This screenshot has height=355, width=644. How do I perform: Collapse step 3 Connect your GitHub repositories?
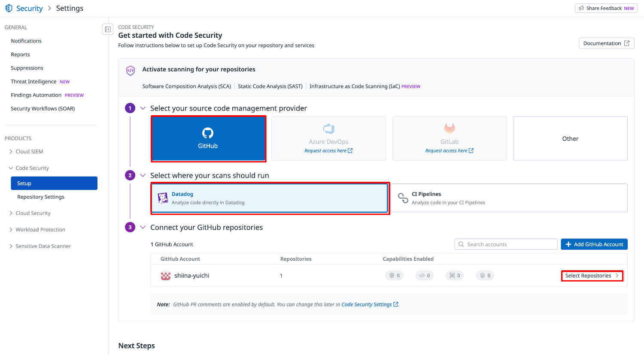pyautogui.click(x=143, y=227)
